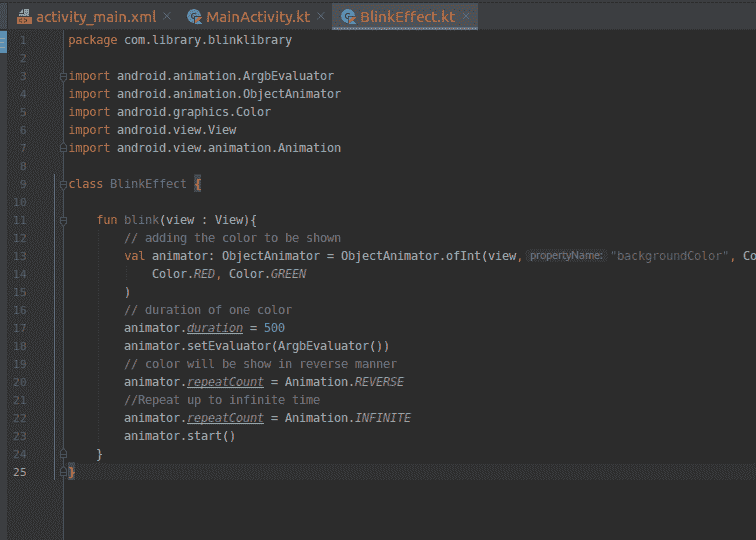The image size is (756, 540).
Task: Close the MainActivity.kt editor tab
Action: pos(321,18)
